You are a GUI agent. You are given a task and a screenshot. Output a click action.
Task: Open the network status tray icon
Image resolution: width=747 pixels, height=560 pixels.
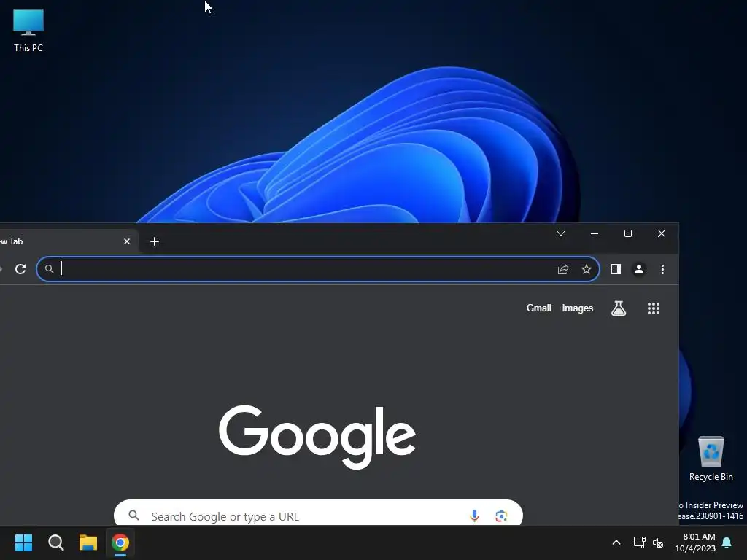point(639,542)
